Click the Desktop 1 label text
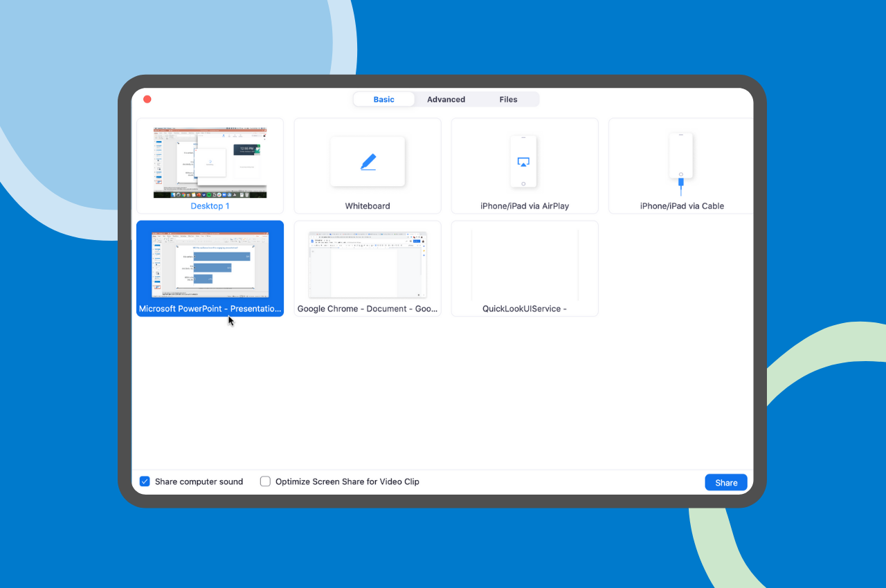 pos(210,206)
